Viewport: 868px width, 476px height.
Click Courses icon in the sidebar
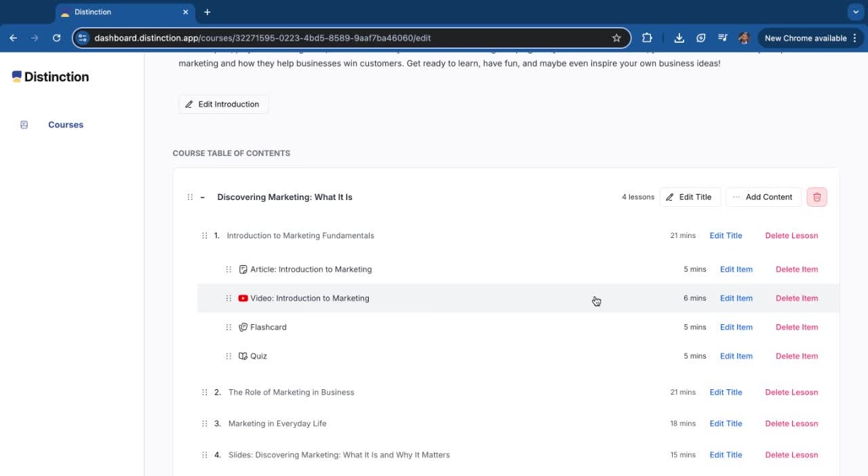tap(24, 125)
